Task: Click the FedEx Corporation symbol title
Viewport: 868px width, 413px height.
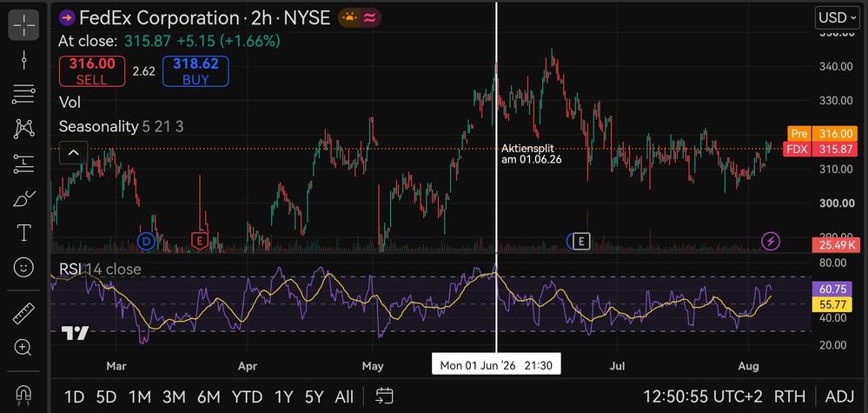Action: 161,18
